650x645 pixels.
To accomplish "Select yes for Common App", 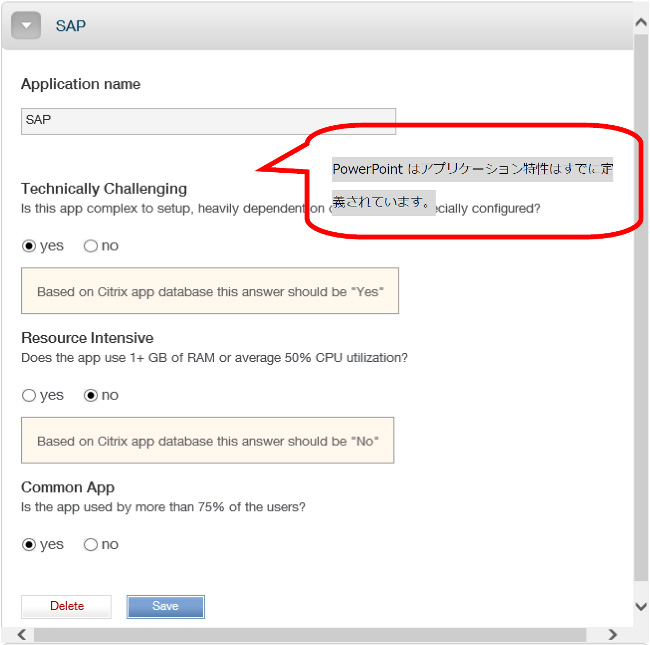I will tap(29, 545).
